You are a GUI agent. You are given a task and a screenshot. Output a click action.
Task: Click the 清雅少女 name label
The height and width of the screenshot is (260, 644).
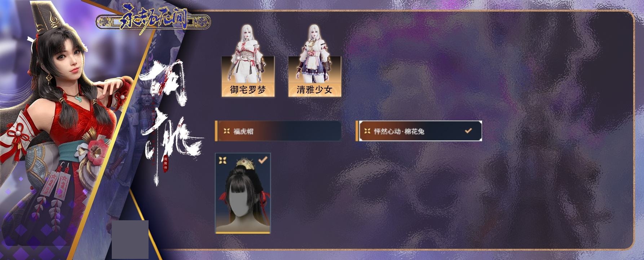pyautogui.click(x=315, y=90)
